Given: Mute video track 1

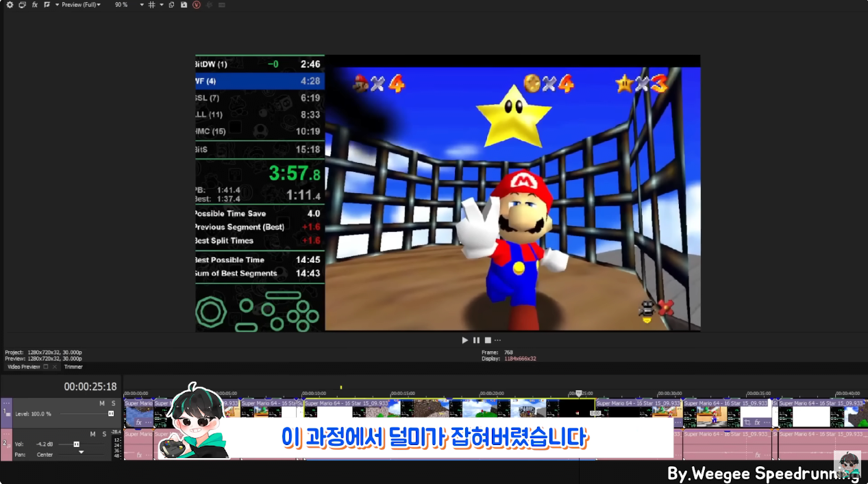Looking at the screenshot, I should pyautogui.click(x=102, y=403).
